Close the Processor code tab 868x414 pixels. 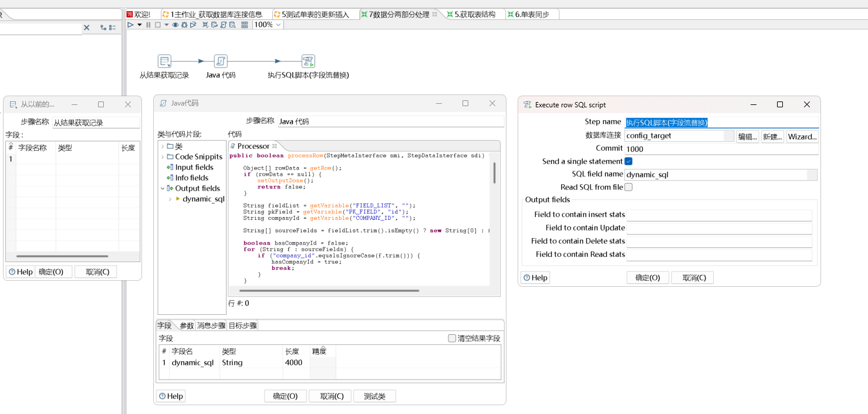coord(274,146)
